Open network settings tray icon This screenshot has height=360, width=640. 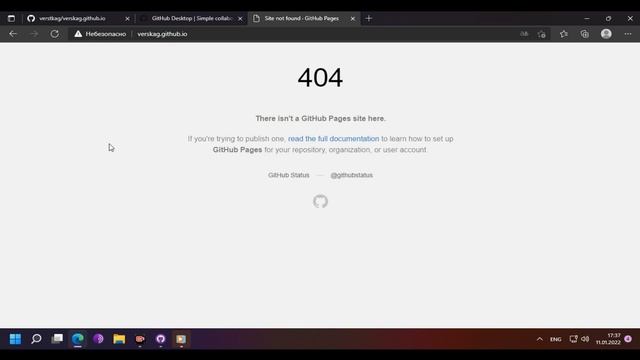click(x=573, y=339)
